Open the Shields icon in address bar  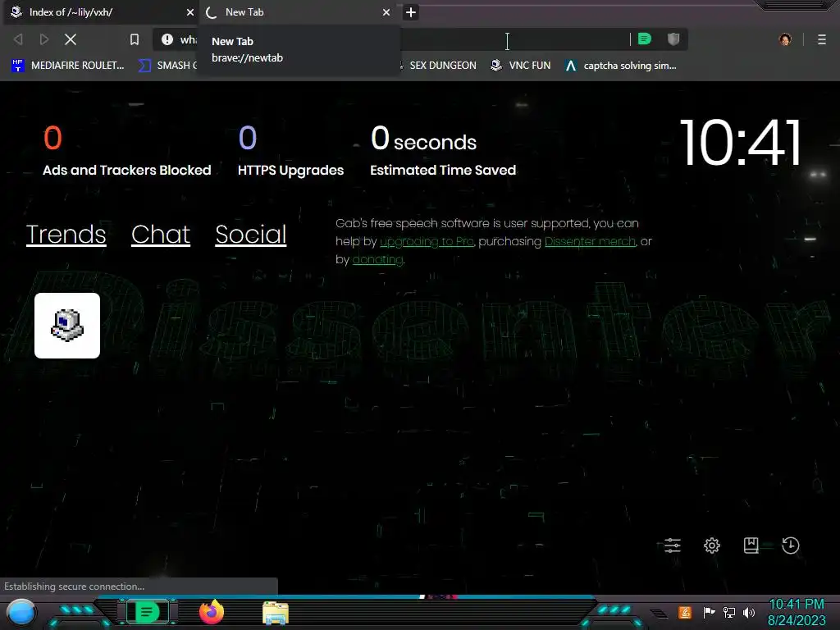(x=673, y=39)
